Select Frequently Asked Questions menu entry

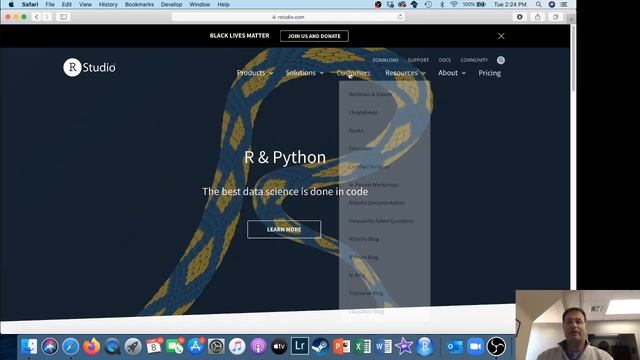(381, 221)
